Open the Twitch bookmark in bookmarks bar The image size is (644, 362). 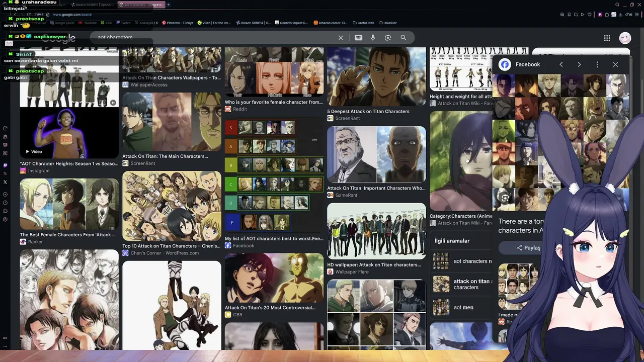pos(123,23)
